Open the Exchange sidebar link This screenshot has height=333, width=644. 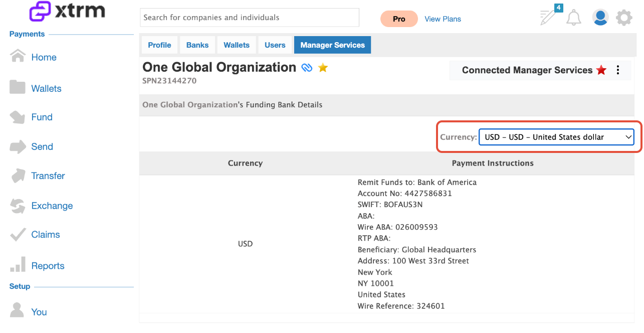[x=52, y=206]
